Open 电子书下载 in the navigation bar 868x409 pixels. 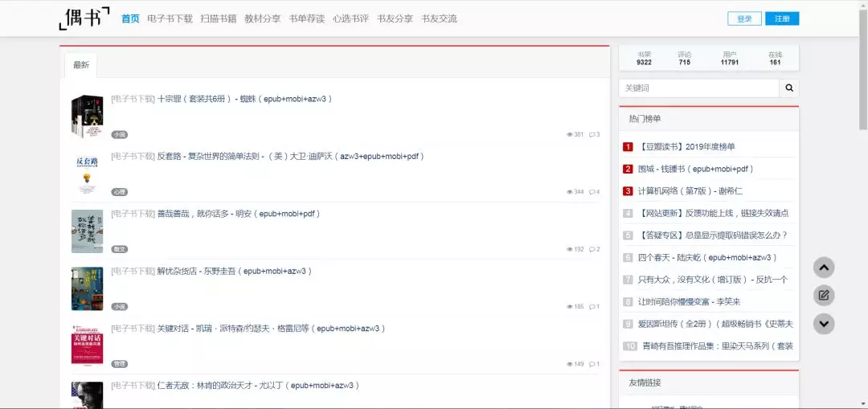[170, 18]
